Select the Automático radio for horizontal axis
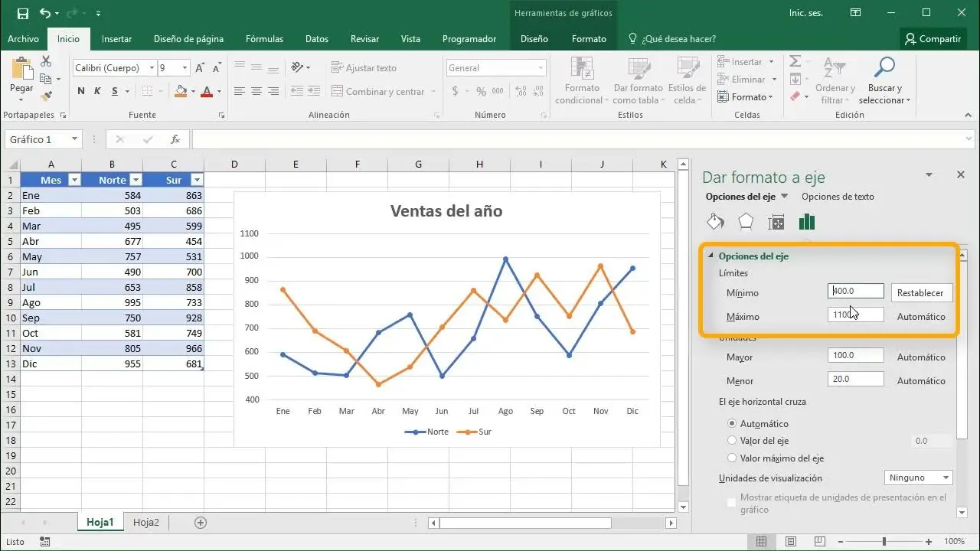The image size is (980, 551). click(x=733, y=423)
